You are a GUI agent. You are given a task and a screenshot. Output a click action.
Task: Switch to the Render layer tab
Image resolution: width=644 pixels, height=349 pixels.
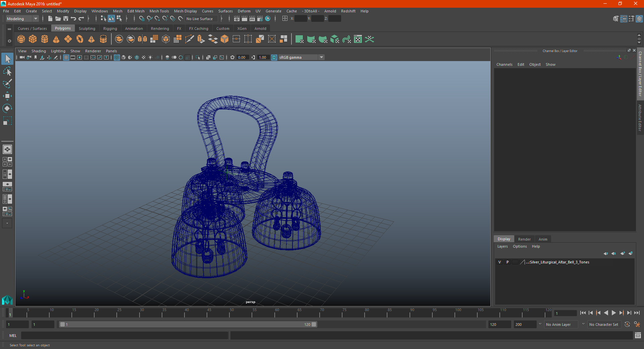pos(524,239)
